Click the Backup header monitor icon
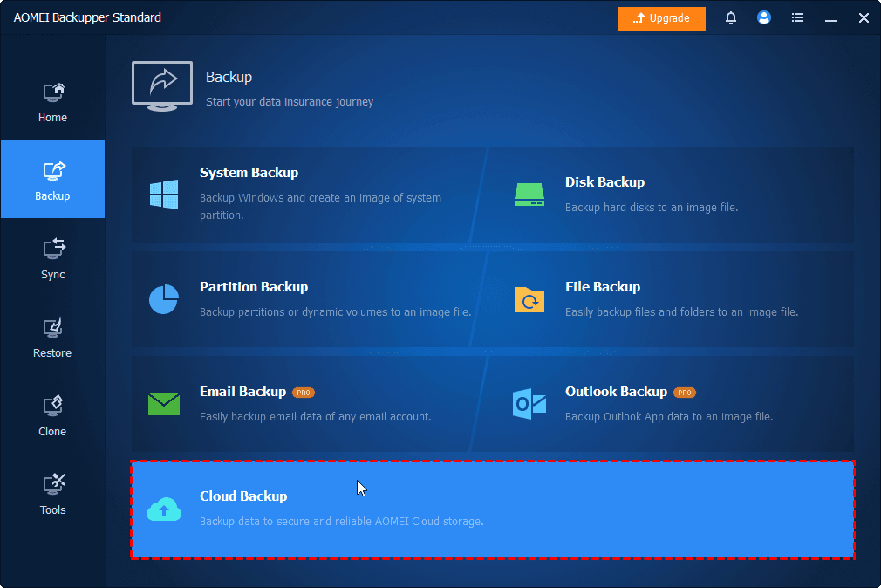Screen dimensions: 881x588 coord(162,86)
